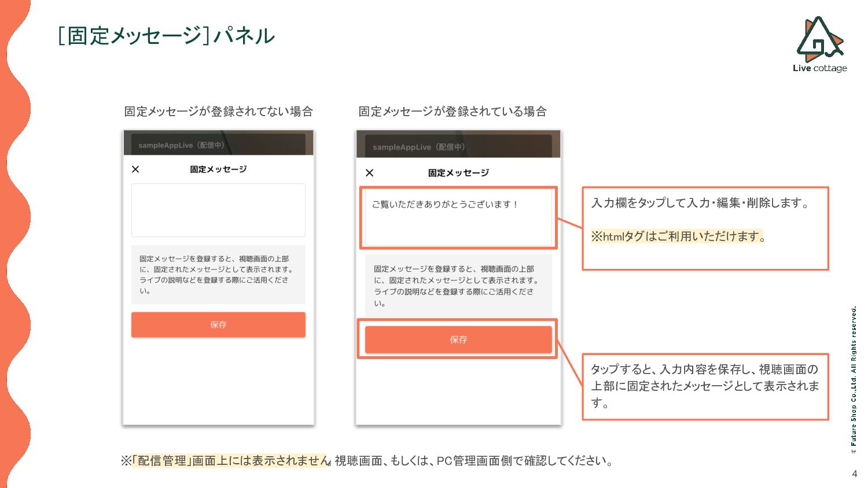
Task: Click heading 固定メッセージが登録されてない場合
Action: click(219, 112)
